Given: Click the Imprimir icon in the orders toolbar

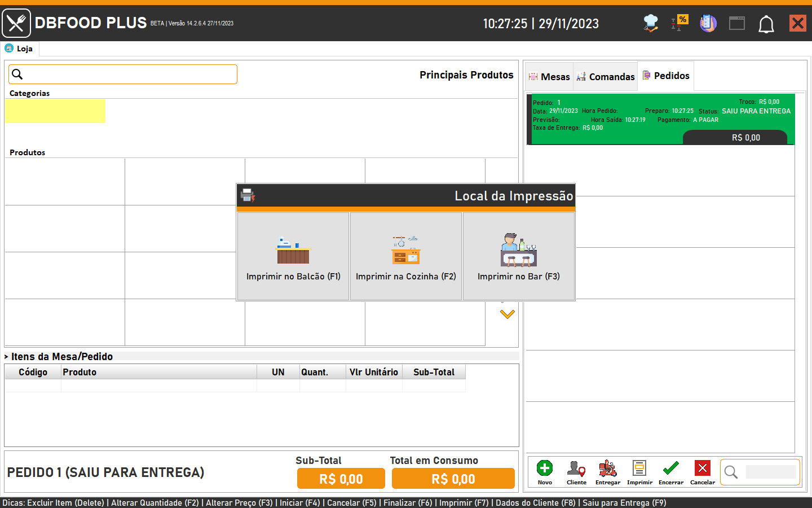Looking at the screenshot, I should point(639,472).
